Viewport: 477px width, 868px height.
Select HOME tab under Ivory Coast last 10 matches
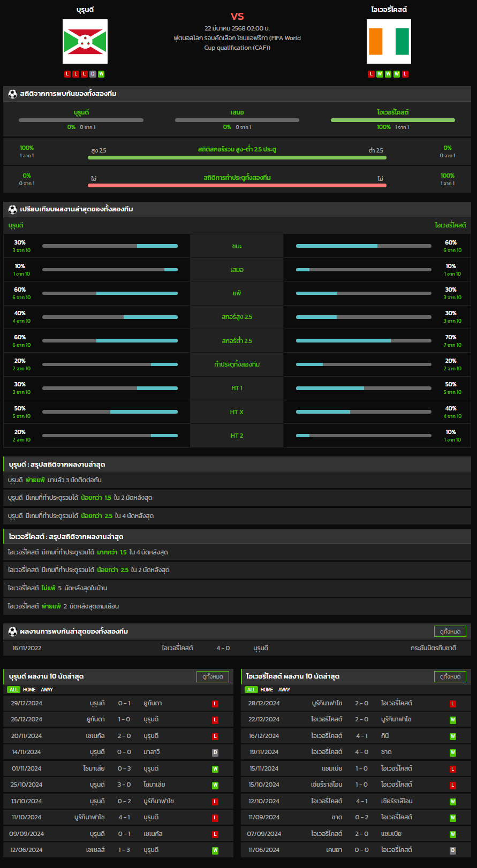click(x=267, y=690)
